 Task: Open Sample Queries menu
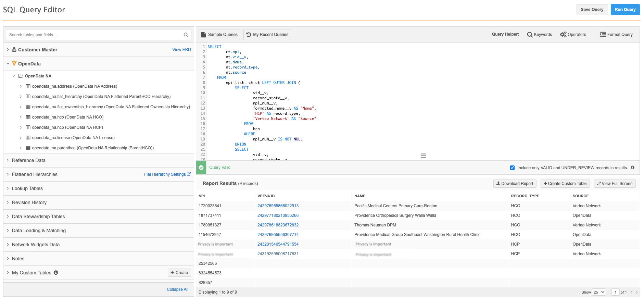click(x=219, y=35)
